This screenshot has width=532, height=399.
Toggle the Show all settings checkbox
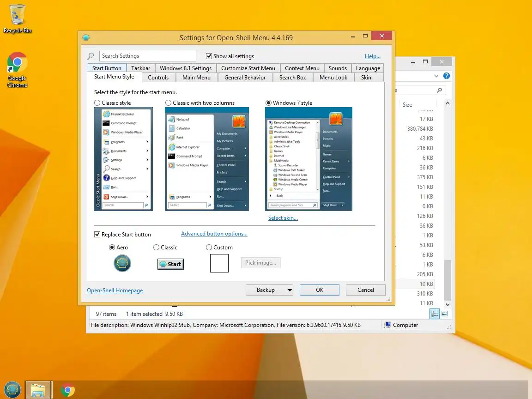point(209,56)
